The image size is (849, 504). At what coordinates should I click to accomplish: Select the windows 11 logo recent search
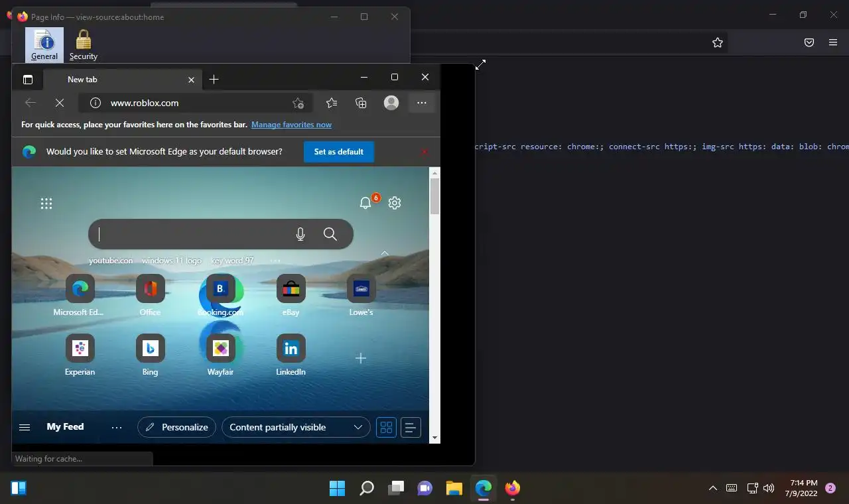pyautogui.click(x=172, y=261)
